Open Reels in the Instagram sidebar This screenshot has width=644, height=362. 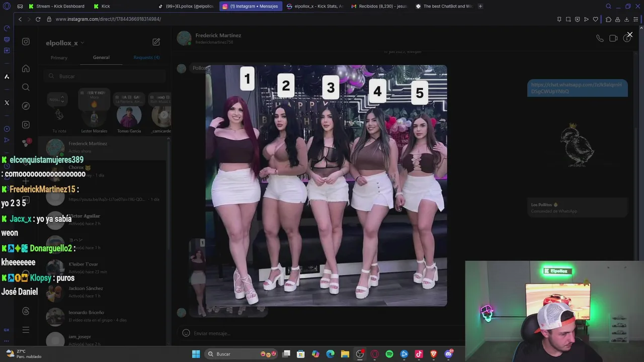(26, 125)
